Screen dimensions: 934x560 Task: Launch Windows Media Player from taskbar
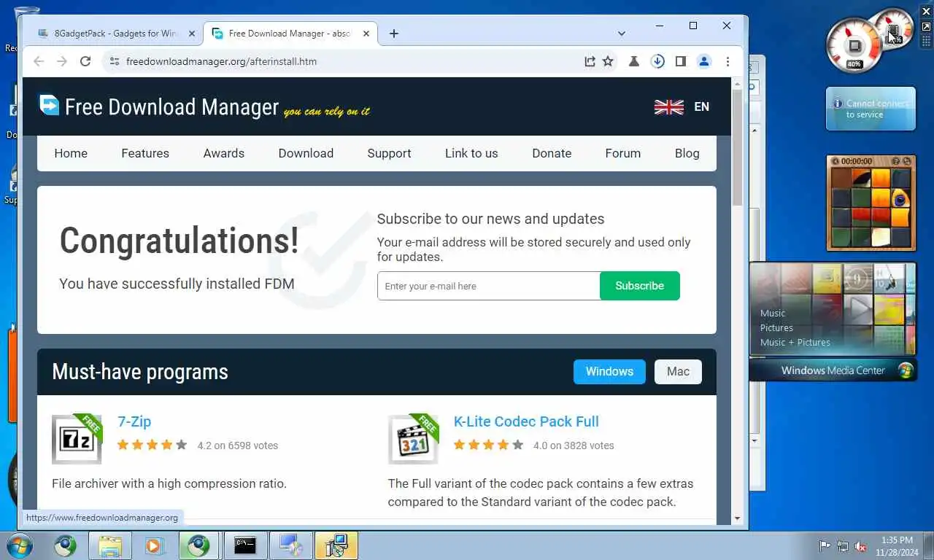[154, 545]
